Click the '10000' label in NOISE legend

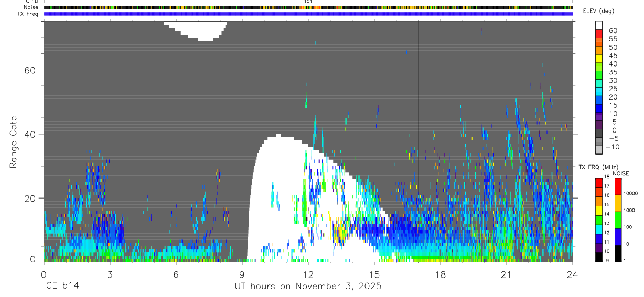tap(631, 193)
